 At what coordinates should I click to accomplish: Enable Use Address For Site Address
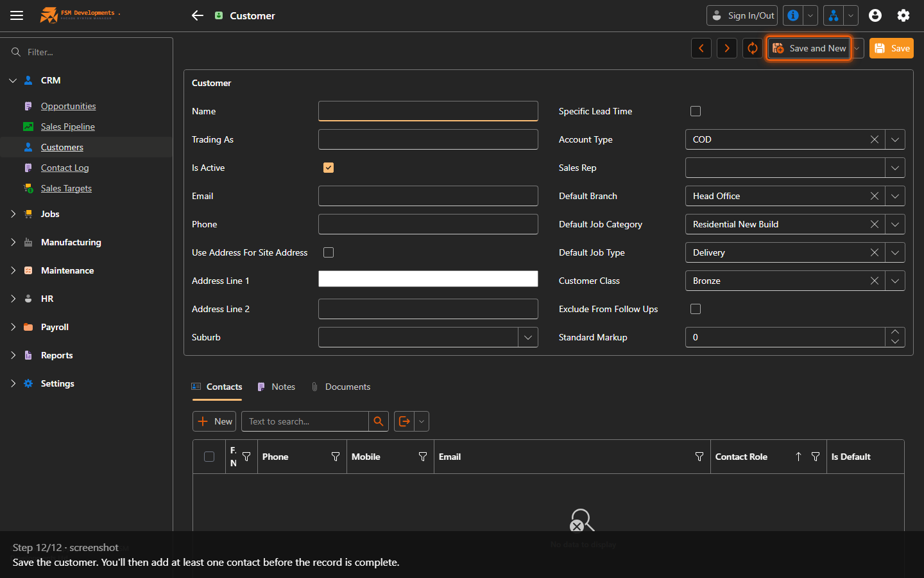(329, 252)
